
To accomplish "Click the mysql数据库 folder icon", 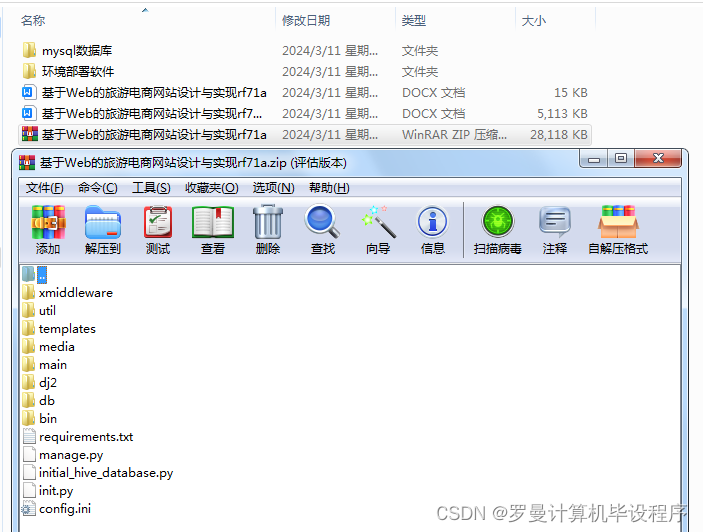I will click(29, 50).
